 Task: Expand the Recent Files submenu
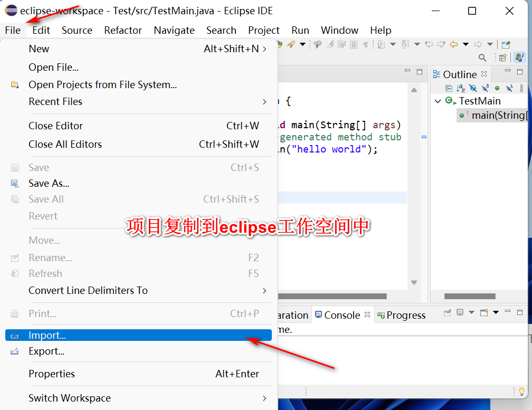138,101
